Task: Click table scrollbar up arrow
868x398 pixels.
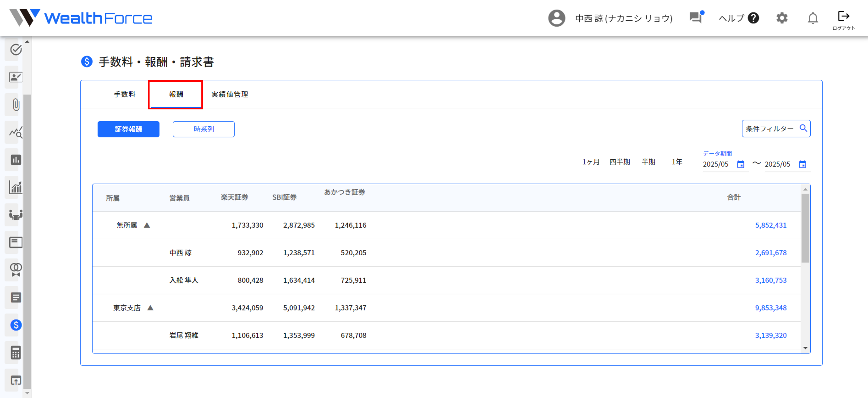Action: pyautogui.click(x=805, y=190)
